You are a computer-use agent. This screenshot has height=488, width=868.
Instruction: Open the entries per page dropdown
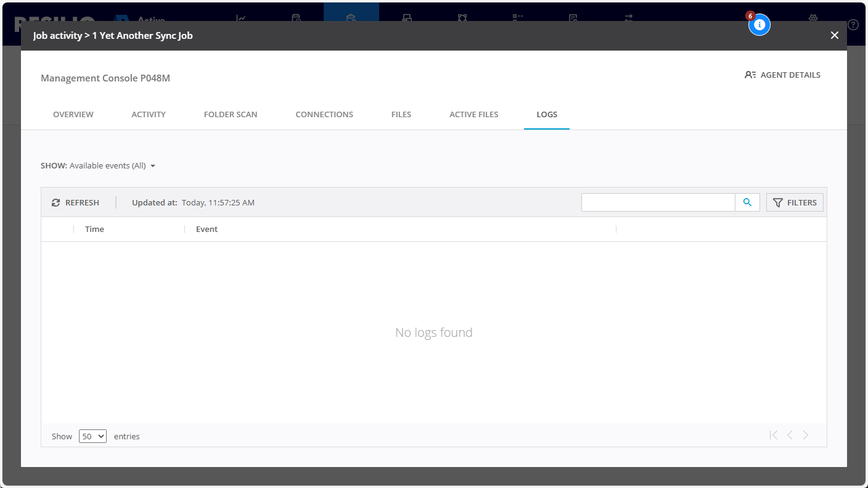[92, 436]
